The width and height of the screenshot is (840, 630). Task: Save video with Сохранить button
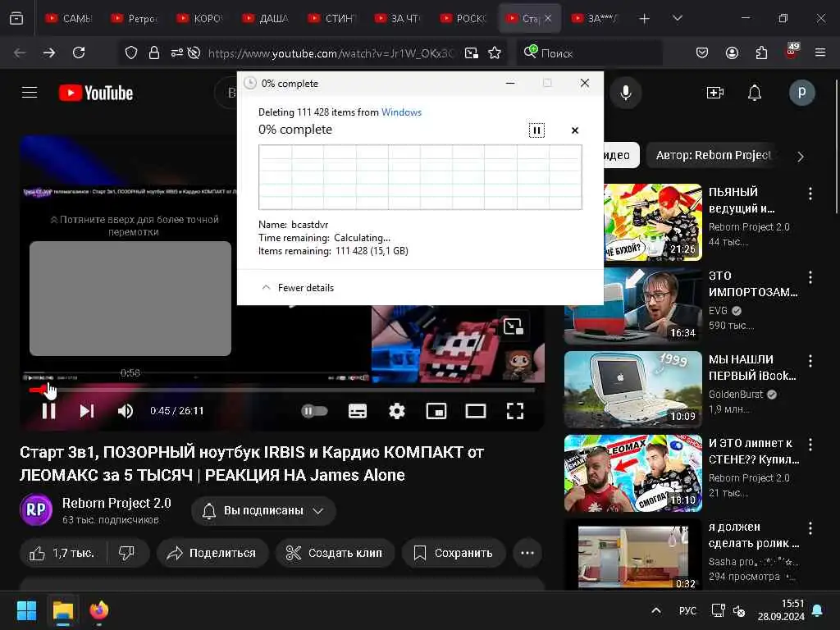click(453, 553)
